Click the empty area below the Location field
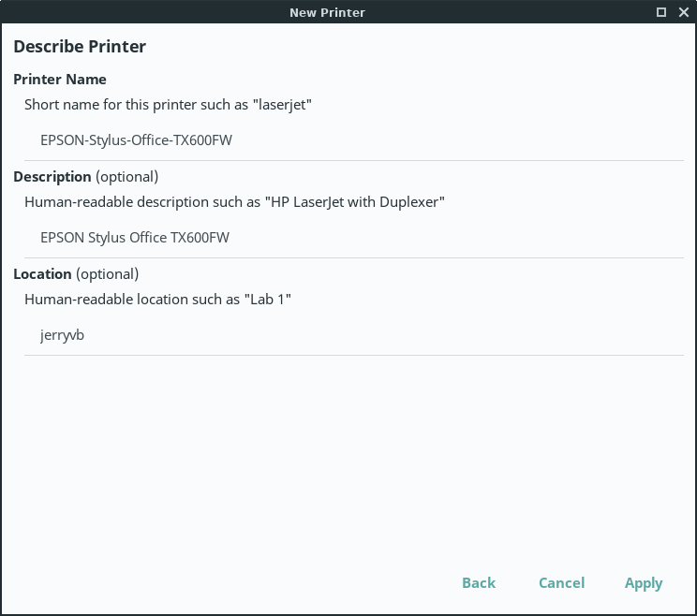This screenshot has width=697, height=616. pos(348,449)
